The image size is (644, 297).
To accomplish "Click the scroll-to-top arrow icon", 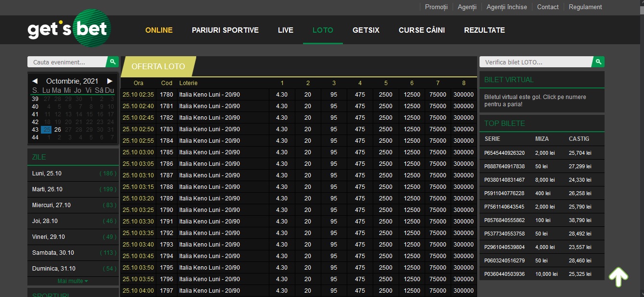I will coord(619,277).
